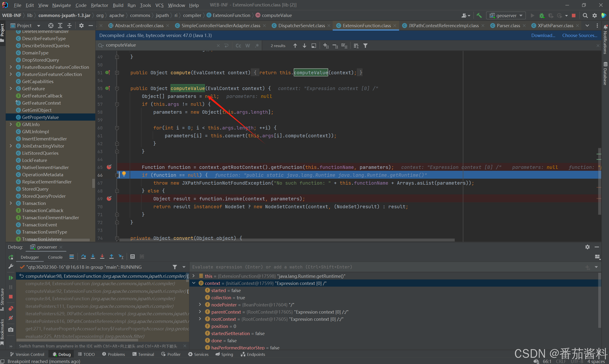
Task: Open the Version Control tool window
Action: [27, 354]
